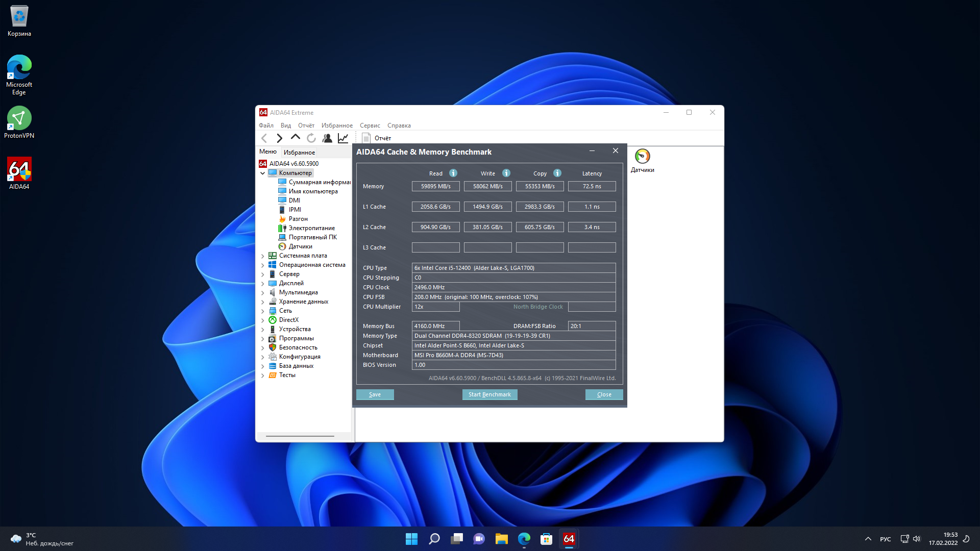Click the Copy info icon
This screenshot has width=980, height=551.
pos(557,173)
